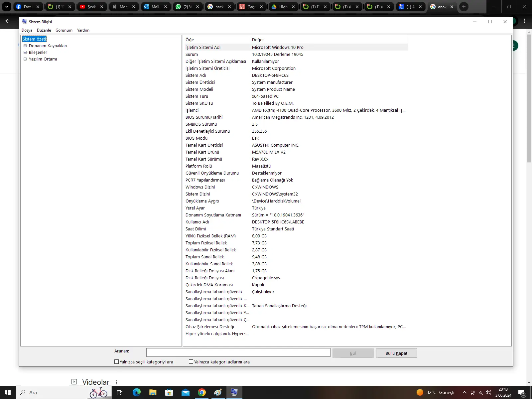
Task: Expand the Yazılım Ortamı tree node
Action: pos(25,59)
